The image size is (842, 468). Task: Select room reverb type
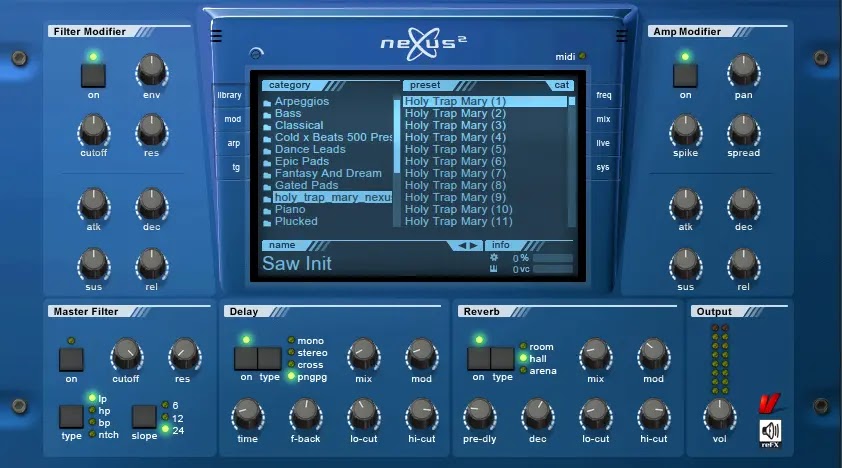pos(523,347)
